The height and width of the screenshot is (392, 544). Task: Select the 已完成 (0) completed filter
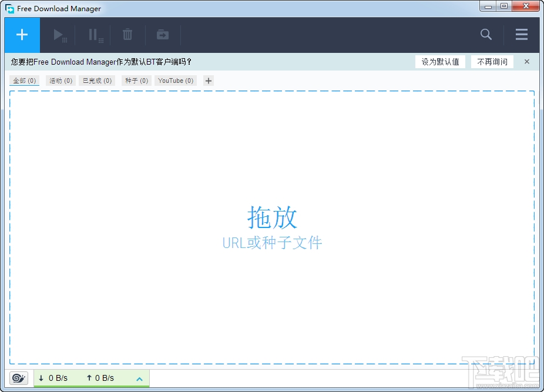[x=96, y=81]
